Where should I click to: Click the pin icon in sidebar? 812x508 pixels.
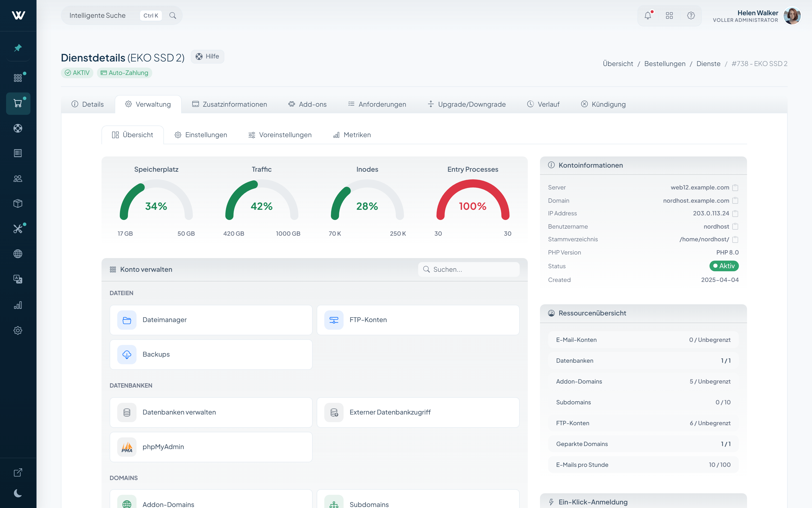[x=18, y=48]
